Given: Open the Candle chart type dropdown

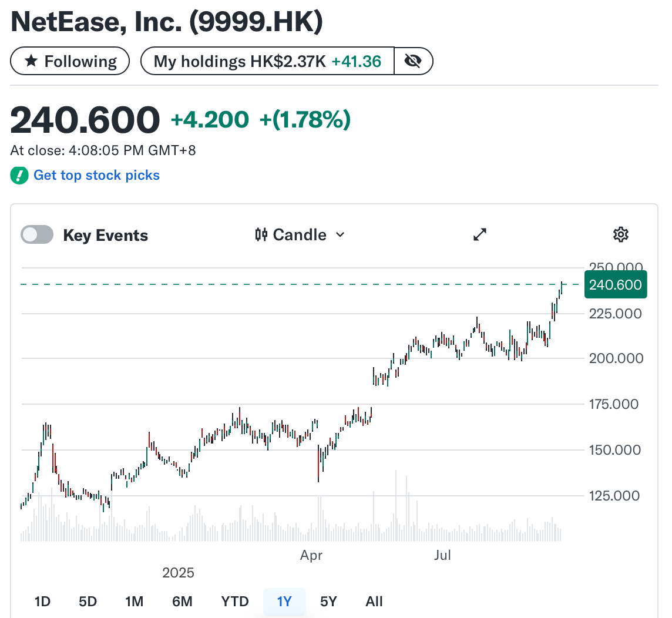Looking at the screenshot, I should [300, 235].
